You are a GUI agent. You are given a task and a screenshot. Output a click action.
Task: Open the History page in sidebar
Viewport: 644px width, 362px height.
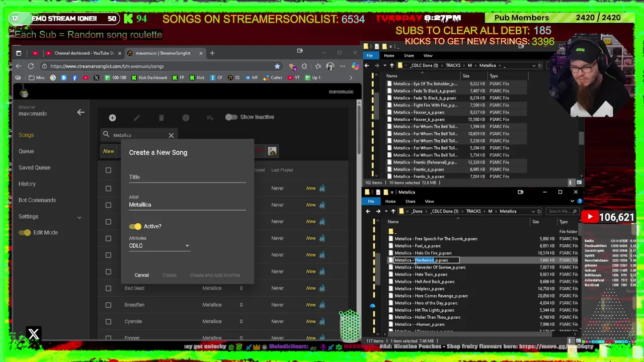point(27,184)
